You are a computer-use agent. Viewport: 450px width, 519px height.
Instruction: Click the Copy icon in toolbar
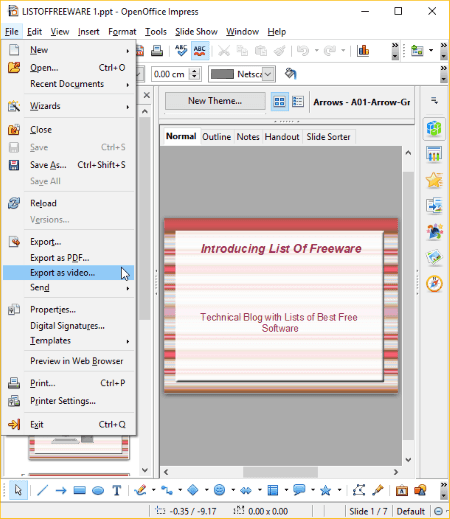tap(242, 51)
